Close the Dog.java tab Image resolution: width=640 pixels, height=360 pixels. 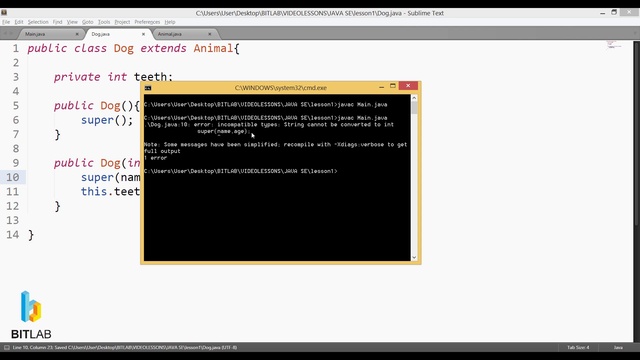143,34
